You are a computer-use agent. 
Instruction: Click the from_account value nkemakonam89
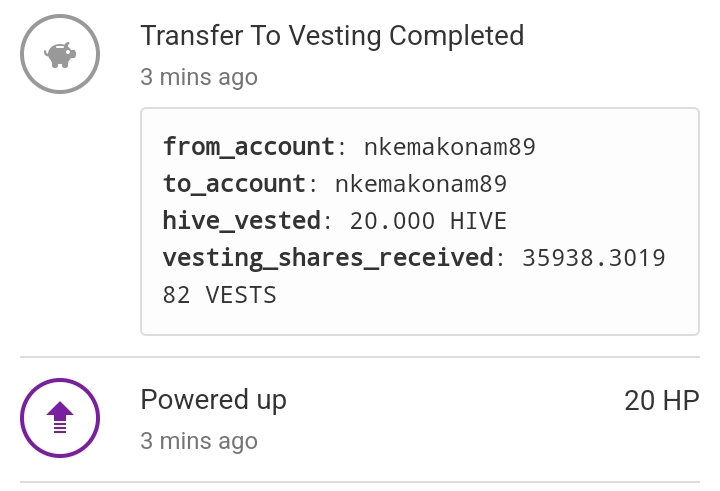(450, 147)
